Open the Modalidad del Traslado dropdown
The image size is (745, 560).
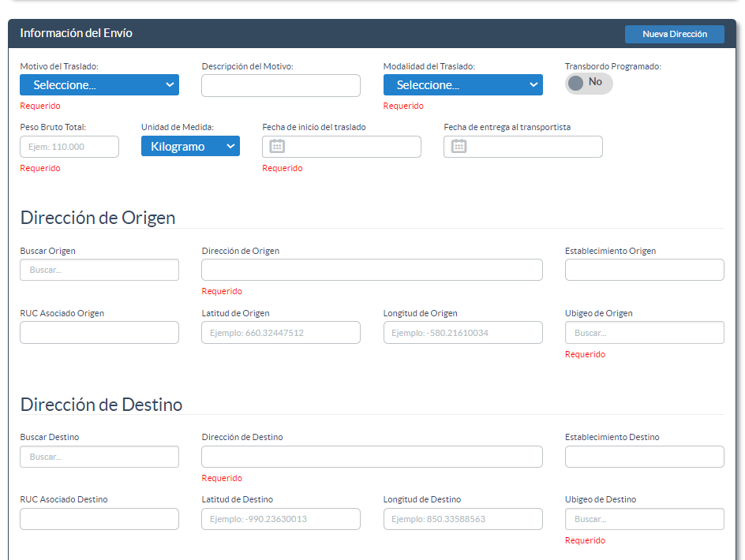[462, 85]
